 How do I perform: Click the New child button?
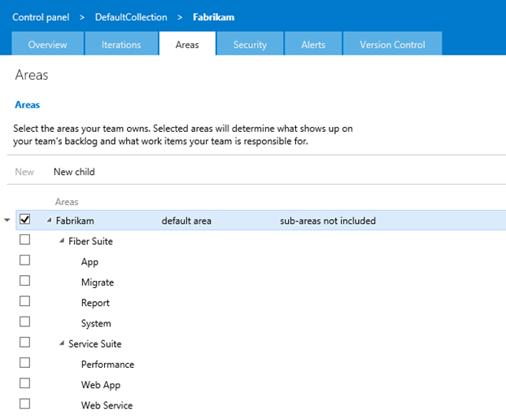pos(74,172)
